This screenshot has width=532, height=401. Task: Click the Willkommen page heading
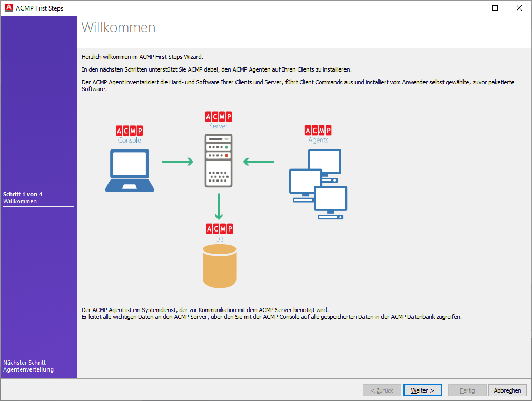pos(118,27)
